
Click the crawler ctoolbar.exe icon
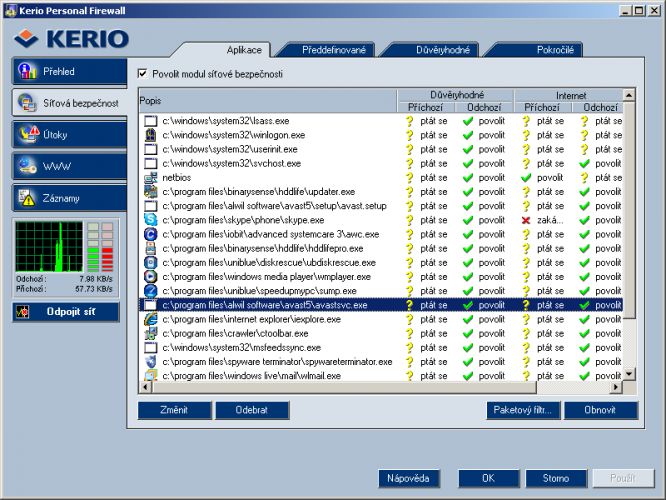coord(150,333)
